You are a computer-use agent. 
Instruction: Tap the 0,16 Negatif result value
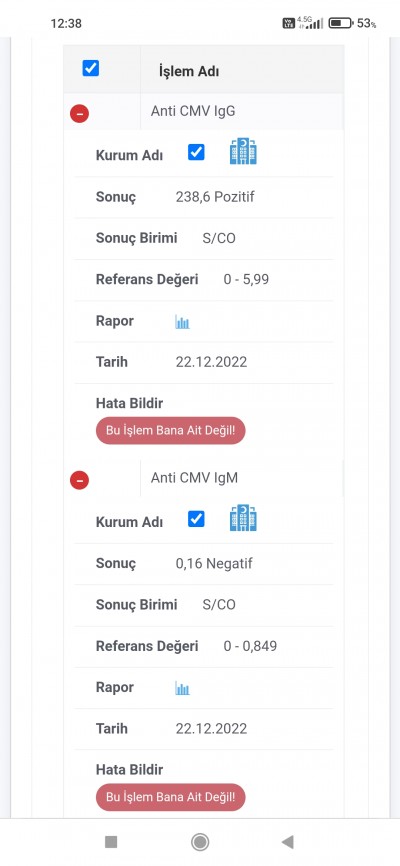coord(214,563)
